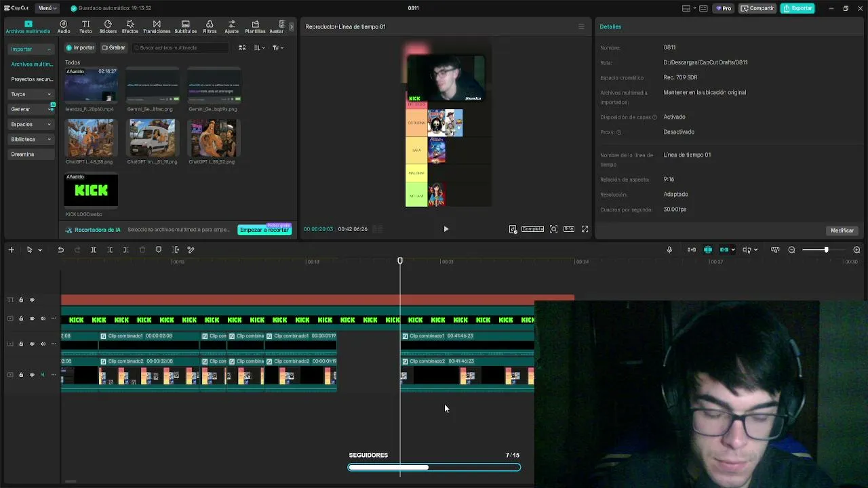Select Proyectos secundarios in the sidebar
The image size is (868, 488).
[31, 79]
